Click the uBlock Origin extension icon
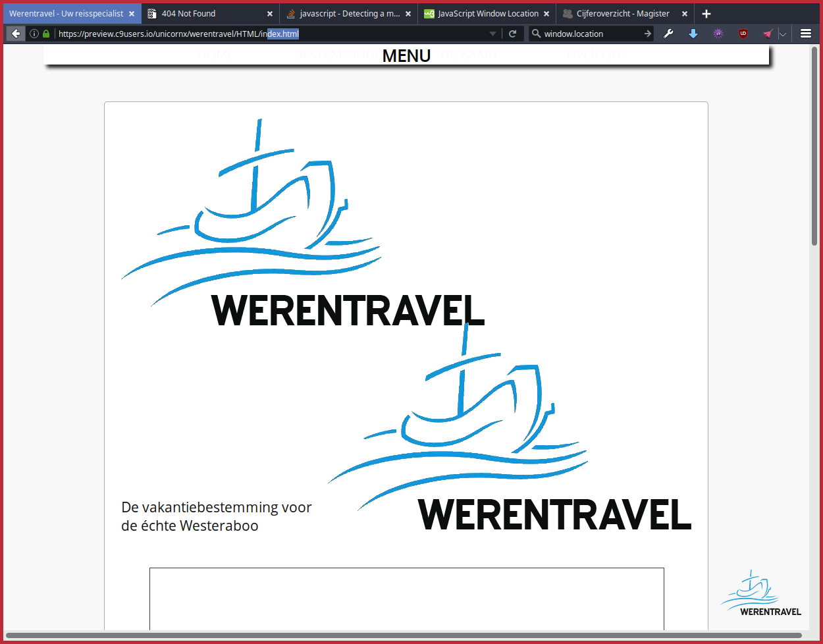The height and width of the screenshot is (644, 823). pyautogui.click(x=743, y=34)
